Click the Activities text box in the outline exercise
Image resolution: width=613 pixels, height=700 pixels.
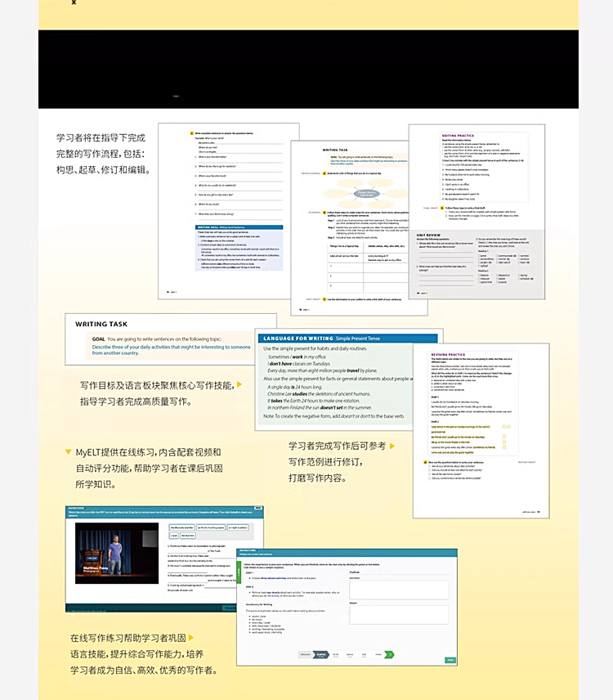click(399, 590)
